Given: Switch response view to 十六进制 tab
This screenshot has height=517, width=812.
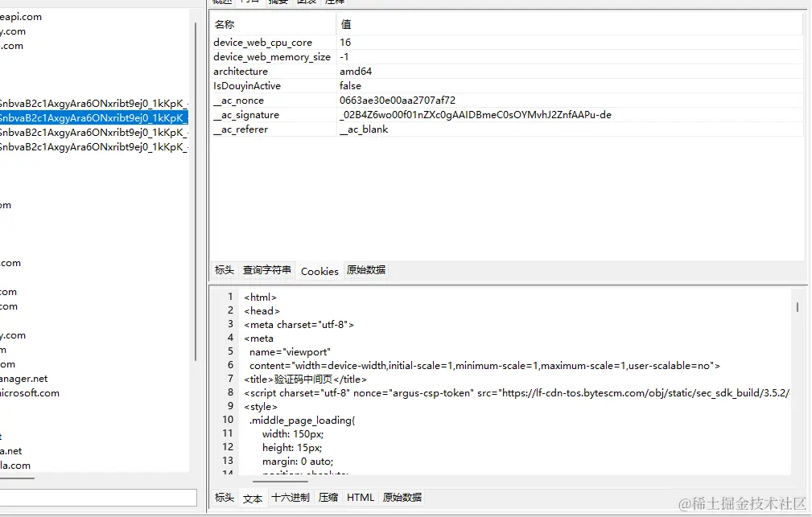Looking at the screenshot, I should pyautogui.click(x=290, y=498).
